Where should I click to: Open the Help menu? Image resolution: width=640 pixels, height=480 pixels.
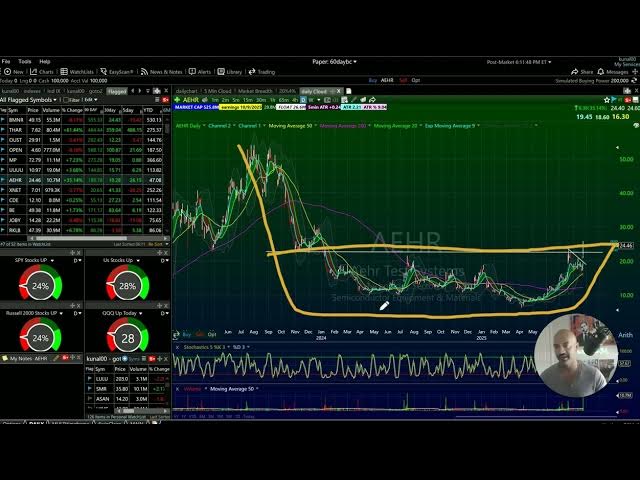(x=44, y=62)
